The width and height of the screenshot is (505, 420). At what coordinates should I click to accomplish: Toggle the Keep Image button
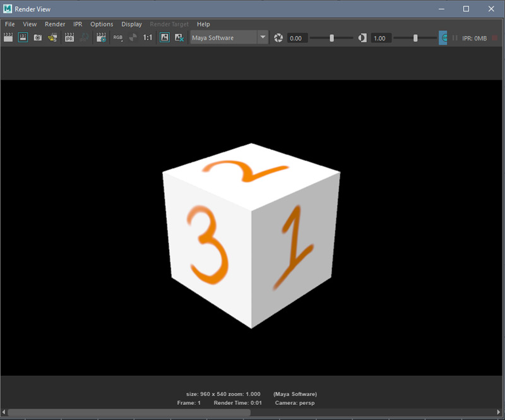[x=165, y=38]
